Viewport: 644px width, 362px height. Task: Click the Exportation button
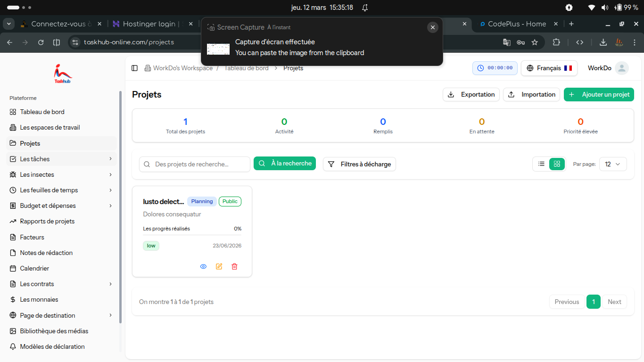click(x=471, y=94)
